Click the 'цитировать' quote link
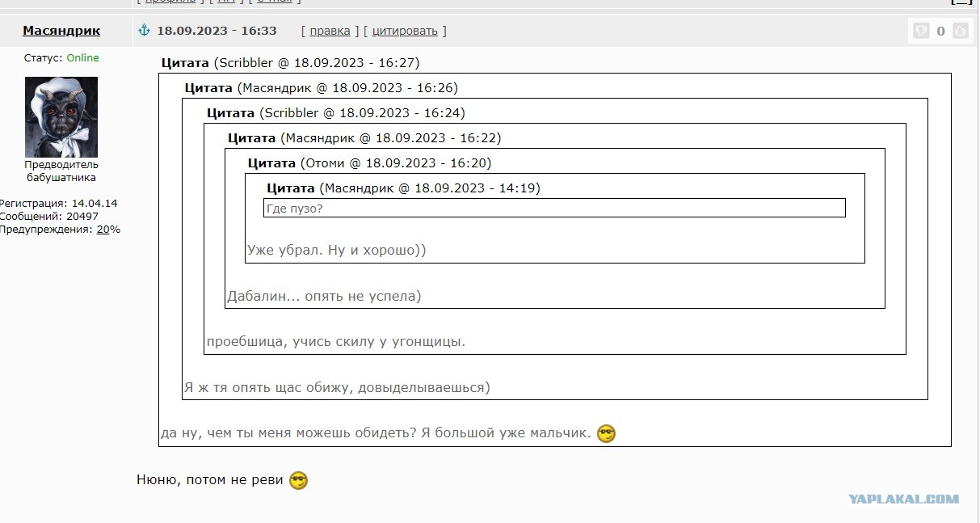Screen dimensions: 980x523 [x=405, y=31]
